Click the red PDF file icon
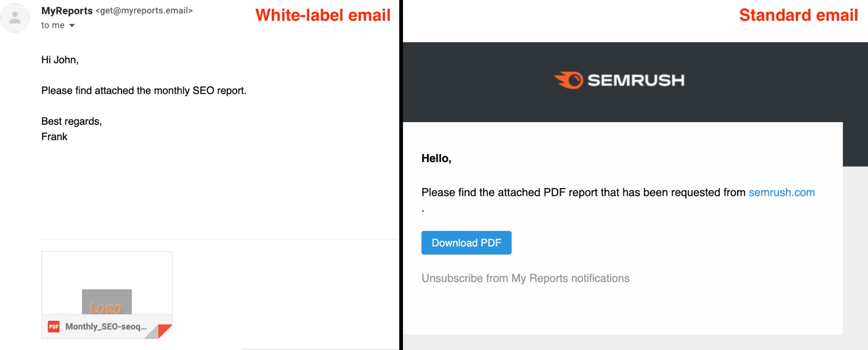The width and height of the screenshot is (868, 350). click(54, 326)
